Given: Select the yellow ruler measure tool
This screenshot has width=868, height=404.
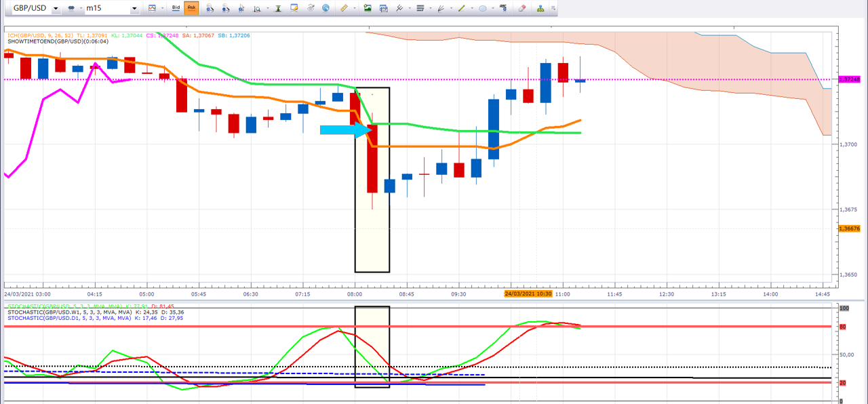Looking at the screenshot, I should [344, 8].
